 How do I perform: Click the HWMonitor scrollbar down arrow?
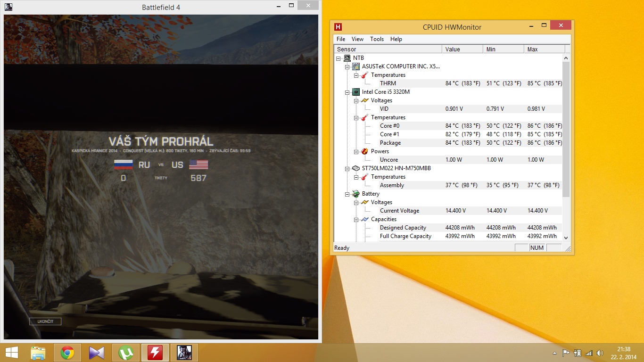pos(566,238)
